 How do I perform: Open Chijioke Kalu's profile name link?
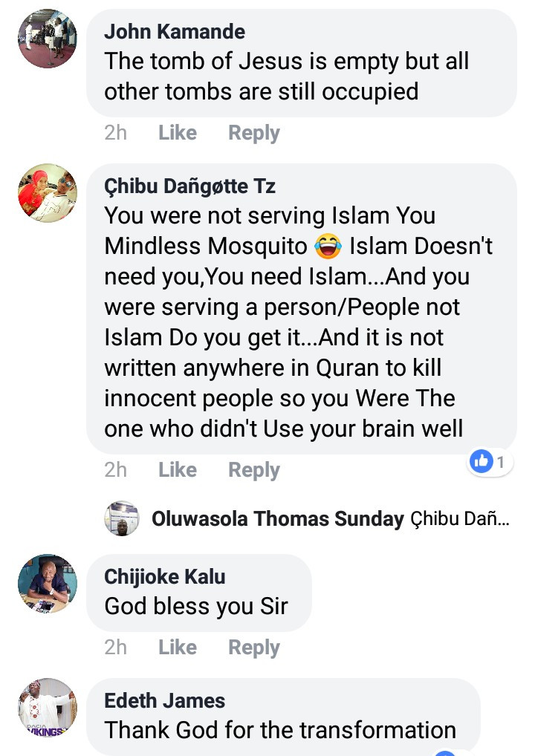click(165, 576)
